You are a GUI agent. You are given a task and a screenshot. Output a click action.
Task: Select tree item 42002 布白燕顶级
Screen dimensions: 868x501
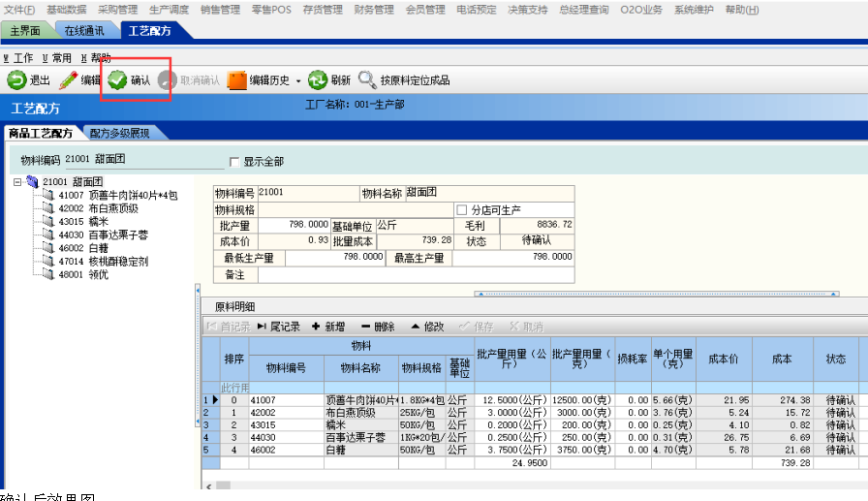tap(99, 208)
